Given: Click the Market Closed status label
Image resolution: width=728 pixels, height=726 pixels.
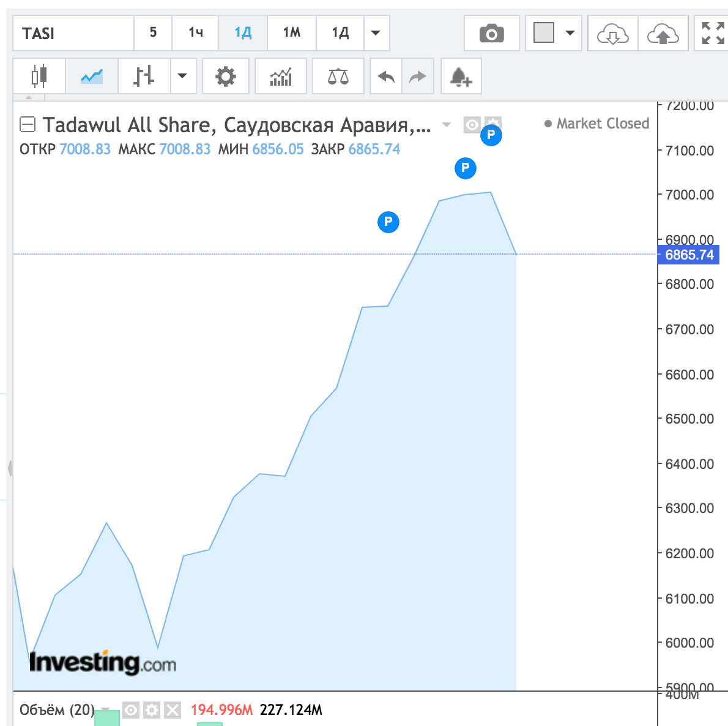Looking at the screenshot, I should pos(596,124).
